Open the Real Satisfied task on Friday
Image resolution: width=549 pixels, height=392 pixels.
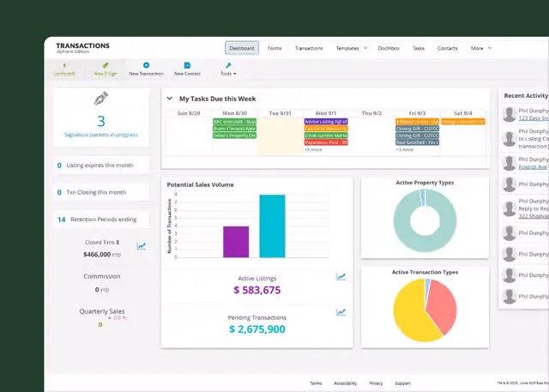click(418, 142)
